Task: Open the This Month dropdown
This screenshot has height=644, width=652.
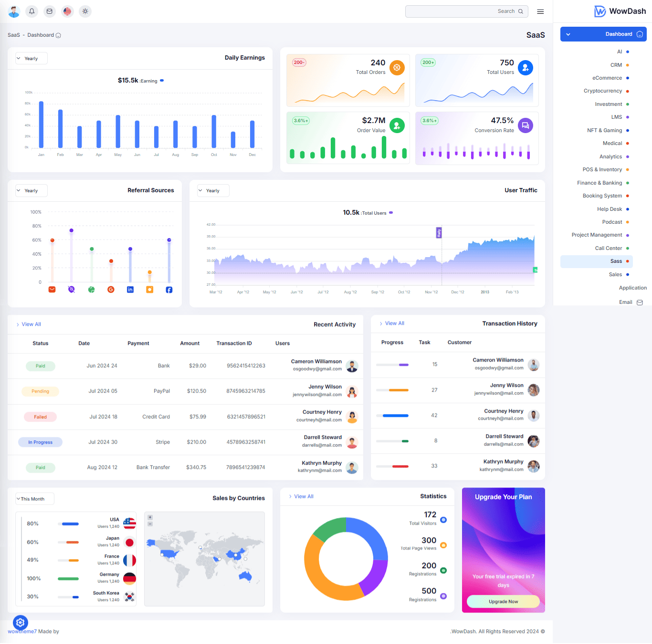Action: point(34,499)
